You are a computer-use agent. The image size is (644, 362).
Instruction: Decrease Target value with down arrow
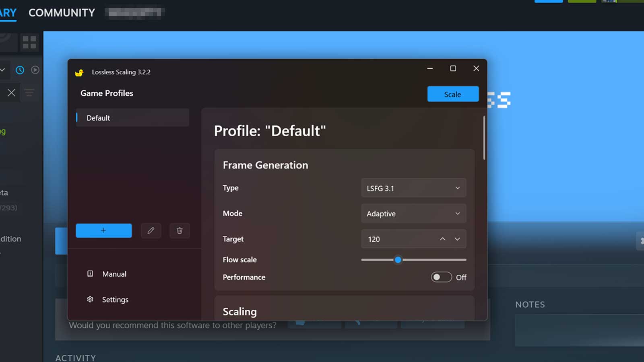pyautogui.click(x=457, y=239)
